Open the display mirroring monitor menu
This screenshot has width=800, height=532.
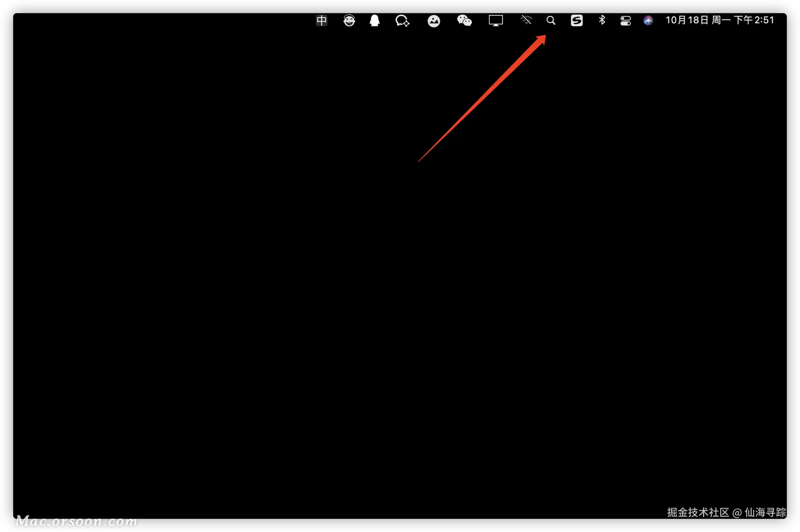click(496, 20)
